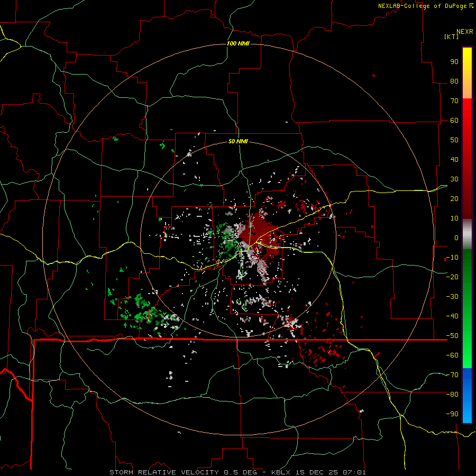Click the -90 value on velocity scale
The width and height of the screenshot is (476, 476).
click(452, 414)
